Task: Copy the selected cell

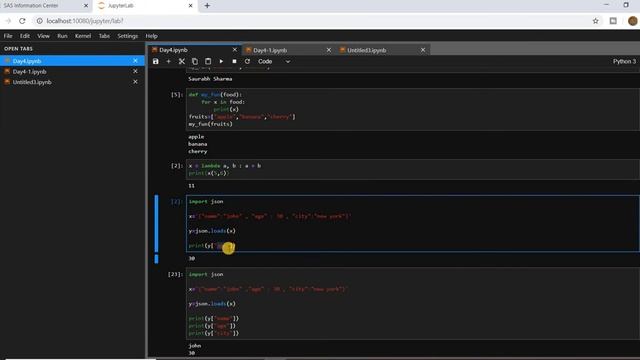Action: point(195,61)
